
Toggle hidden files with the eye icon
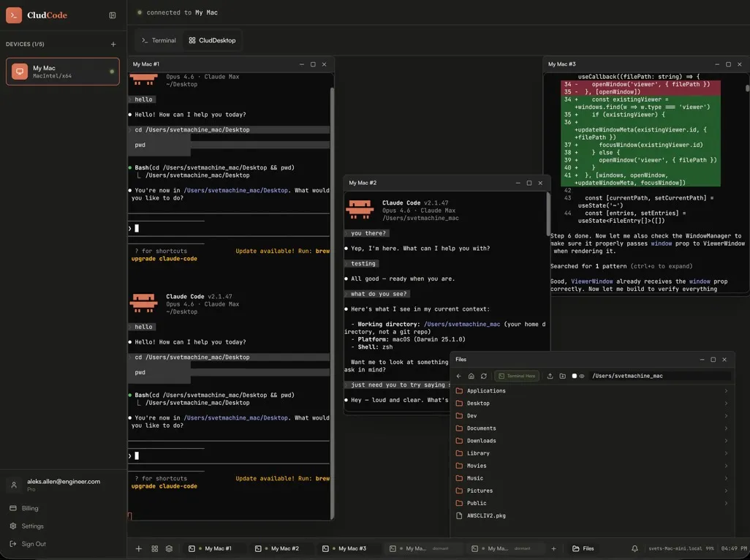click(583, 375)
